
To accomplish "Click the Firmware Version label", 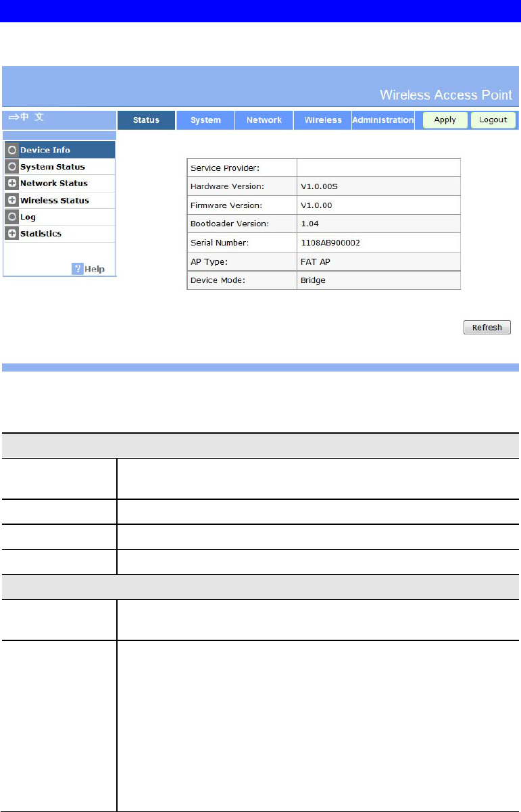I will 227,205.
